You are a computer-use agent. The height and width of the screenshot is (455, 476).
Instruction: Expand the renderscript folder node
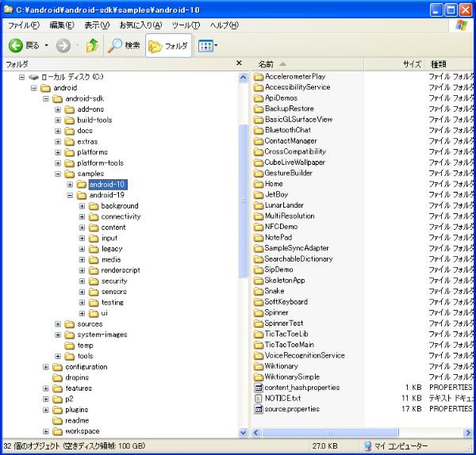[x=82, y=270]
